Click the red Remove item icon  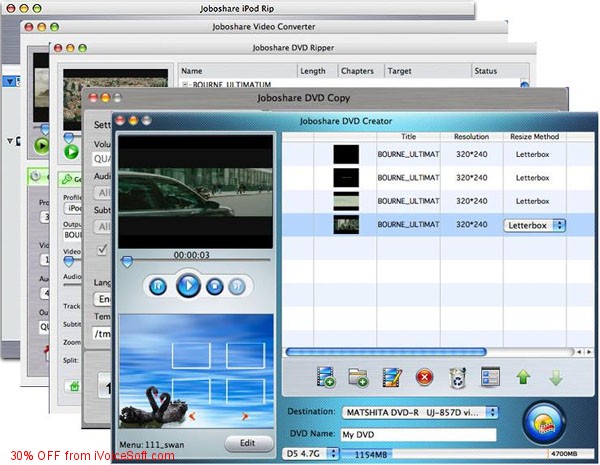pos(424,377)
